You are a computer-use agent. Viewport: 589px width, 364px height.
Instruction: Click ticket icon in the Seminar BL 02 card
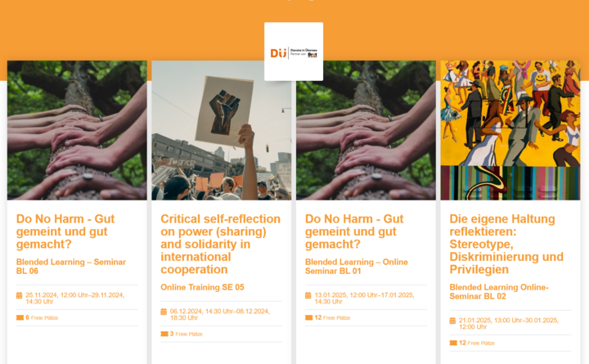pos(453,343)
